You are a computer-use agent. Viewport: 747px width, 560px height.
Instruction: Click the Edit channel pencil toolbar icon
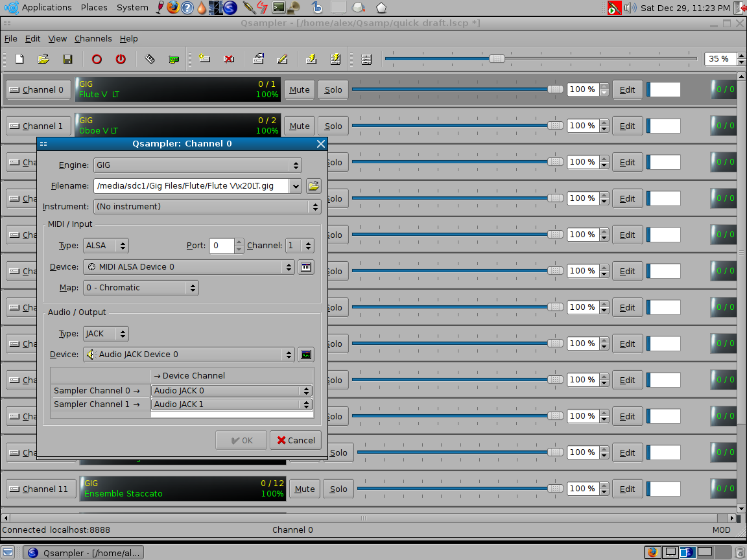[282, 59]
